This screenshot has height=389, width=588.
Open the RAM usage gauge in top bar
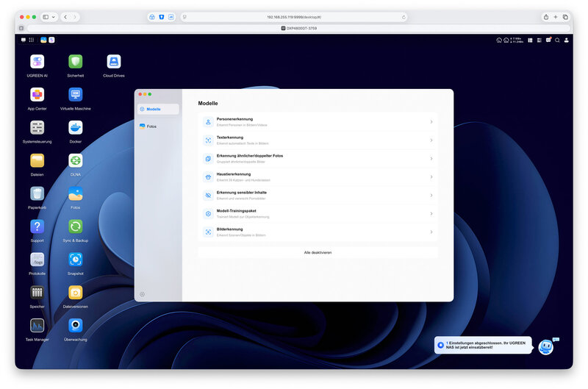tap(506, 40)
